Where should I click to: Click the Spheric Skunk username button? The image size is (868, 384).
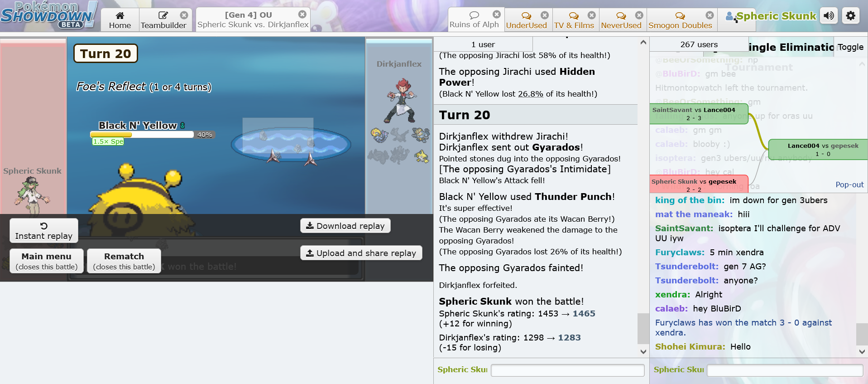pos(771,16)
